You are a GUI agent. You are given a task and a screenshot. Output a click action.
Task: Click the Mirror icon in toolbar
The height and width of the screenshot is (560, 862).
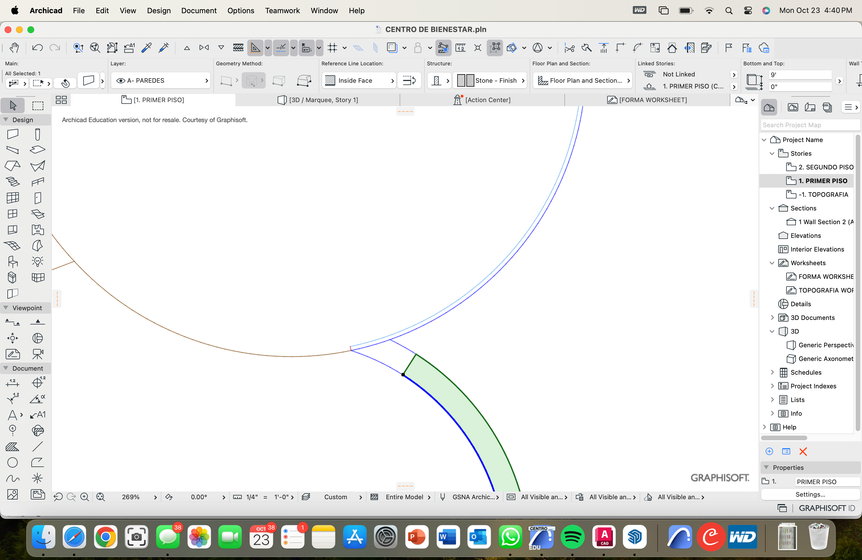pyautogui.click(x=204, y=48)
